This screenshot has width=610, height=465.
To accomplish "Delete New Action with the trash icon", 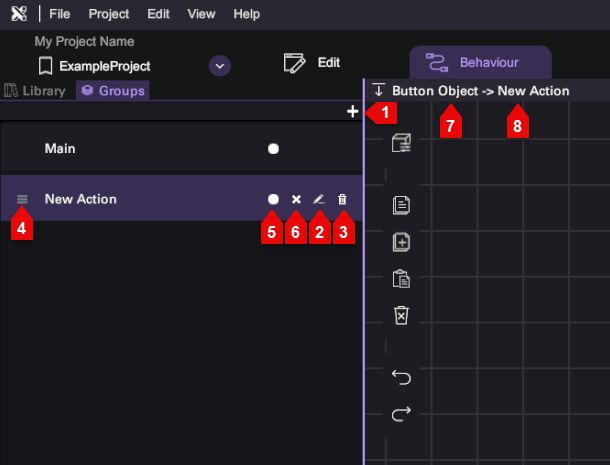I will coord(342,199).
